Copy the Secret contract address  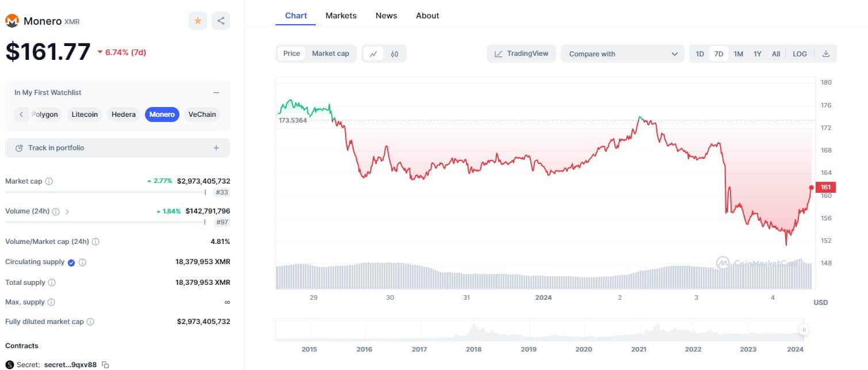[x=105, y=365]
